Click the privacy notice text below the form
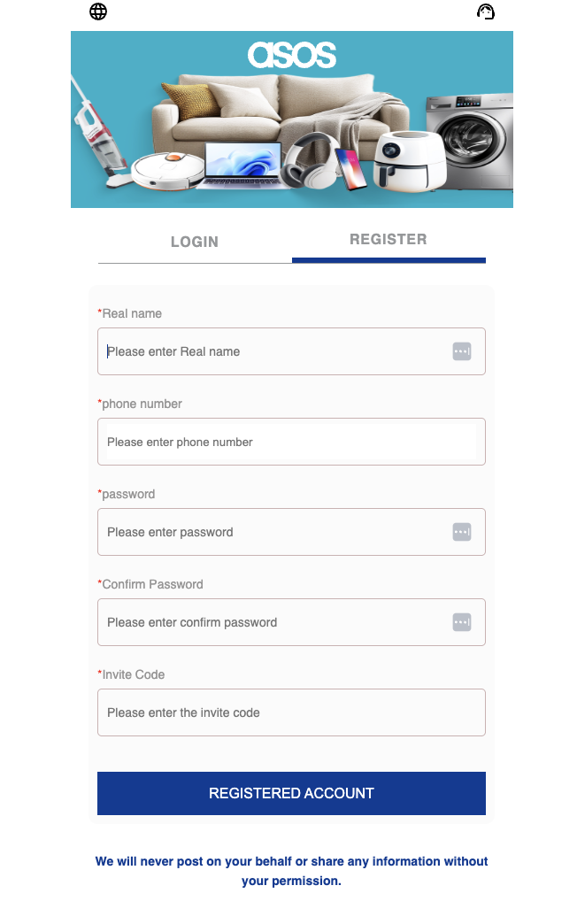 click(291, 871)
